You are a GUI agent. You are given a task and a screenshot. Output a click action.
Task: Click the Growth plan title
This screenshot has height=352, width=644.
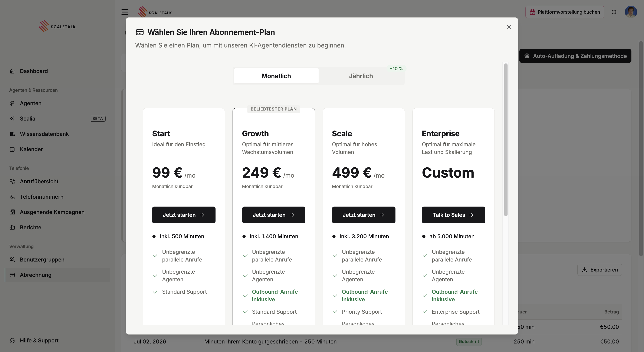click(x=255, y=134)
